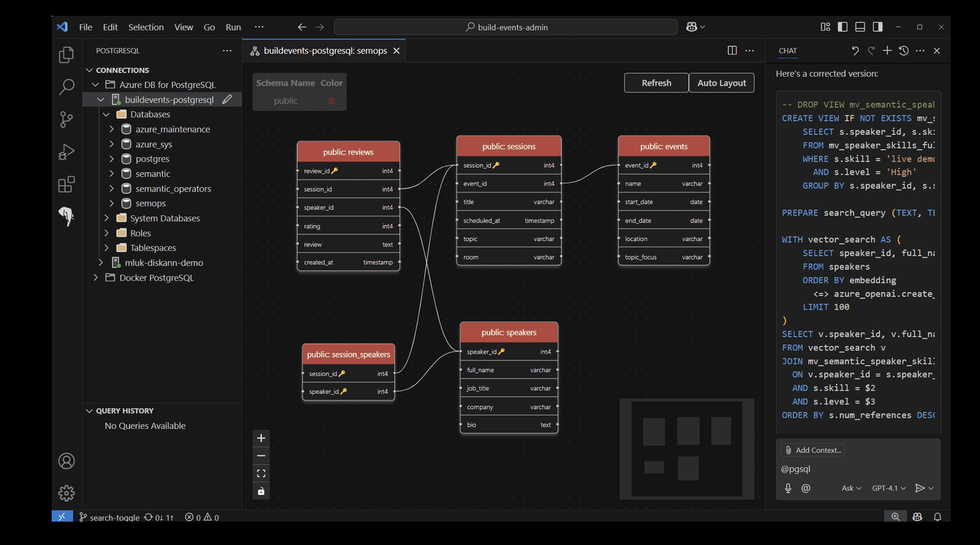Screen dimensions: 980x545
Task: Expand the semops schema in the tree
Action: pyautogui.click(x=111, y=203)
